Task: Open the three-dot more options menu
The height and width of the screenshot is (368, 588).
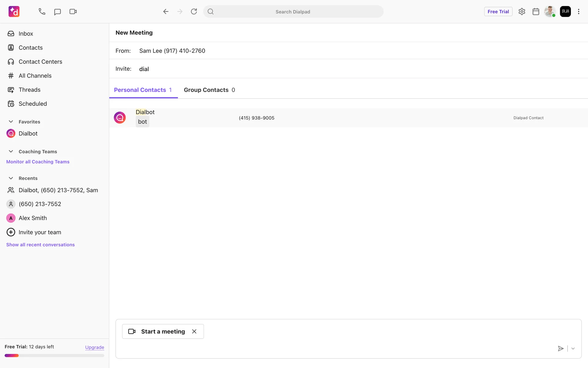Action: tap(579, 12)
